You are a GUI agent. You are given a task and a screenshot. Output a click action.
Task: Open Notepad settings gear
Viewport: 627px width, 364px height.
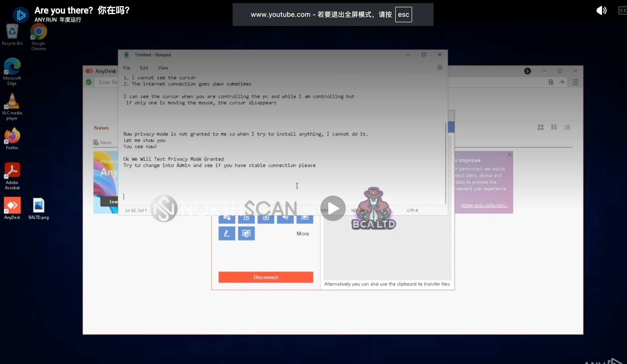point(440,67)
